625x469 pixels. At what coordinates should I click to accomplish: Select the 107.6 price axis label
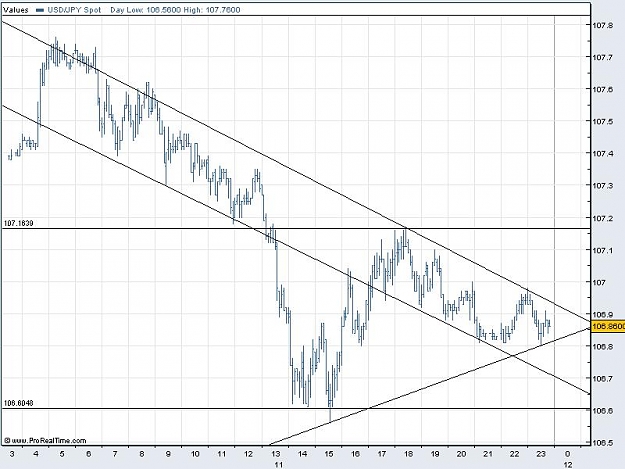point(602,90)
